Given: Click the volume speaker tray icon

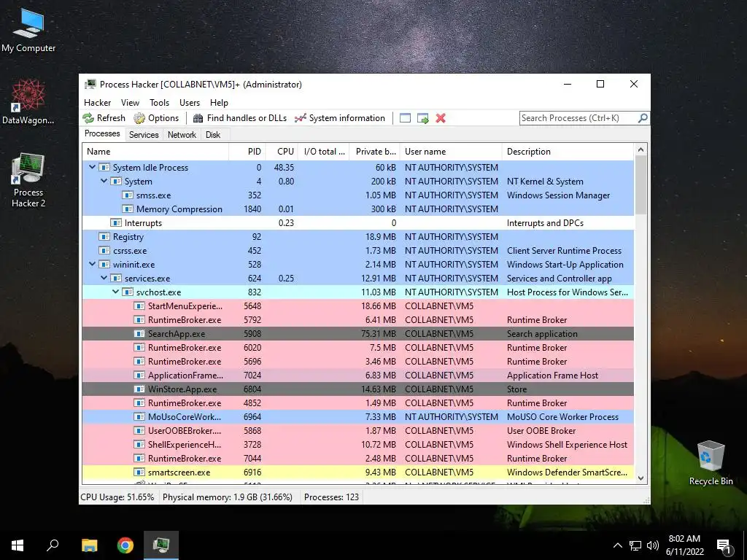Looking at the screenshot, I should coord(653,545).
